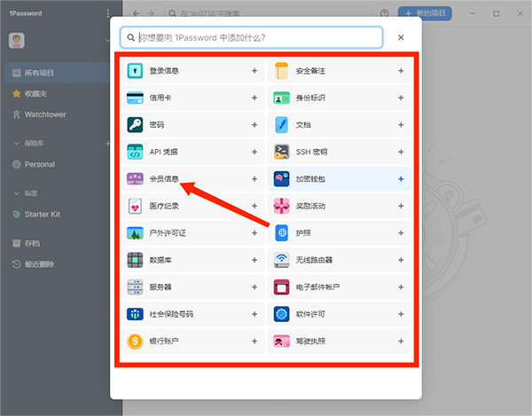The image size is (532, 416).
Task: Select the SSH 密钥 icon
Action: (x=281, y=152)
